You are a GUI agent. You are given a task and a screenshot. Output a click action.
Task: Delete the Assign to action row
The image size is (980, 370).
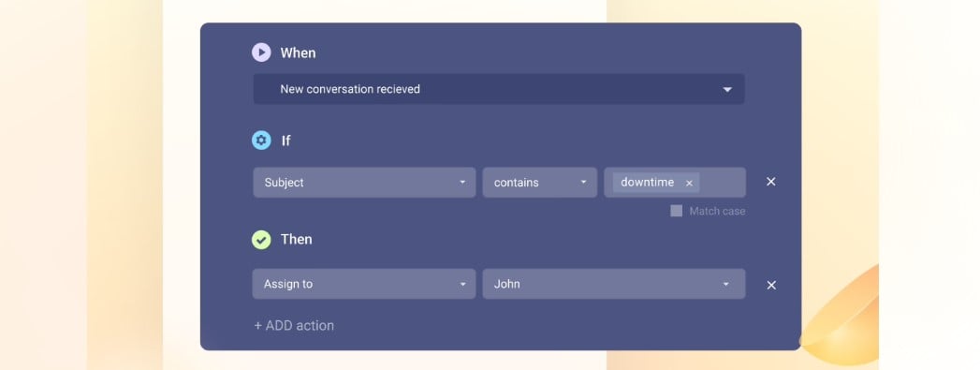pos(771,285)
